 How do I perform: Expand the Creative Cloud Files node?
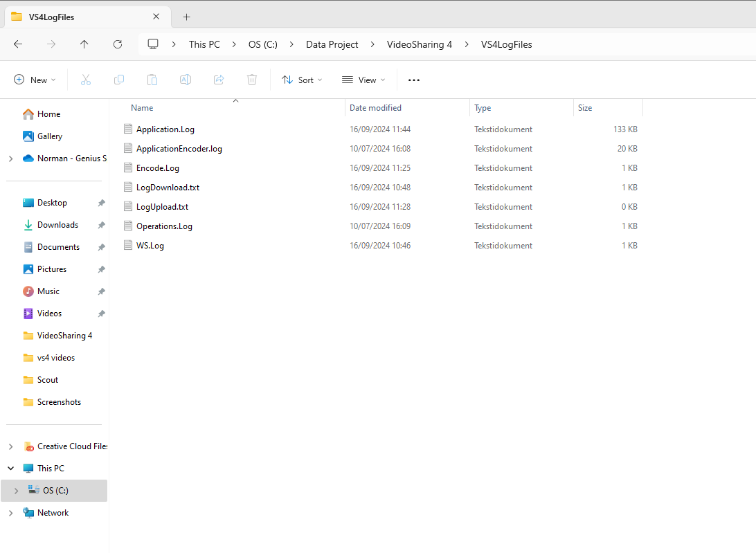10,446
